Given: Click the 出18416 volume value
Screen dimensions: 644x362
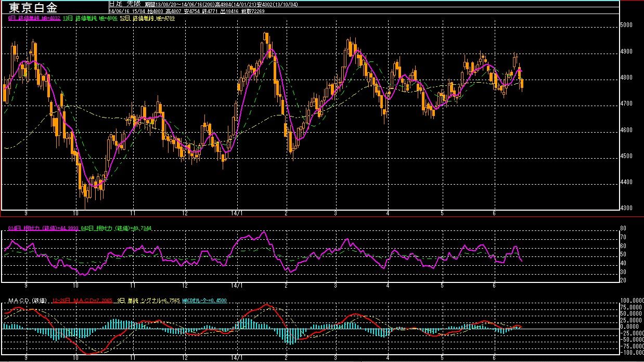Looking at the screenshot, I should tap(230, 10).
